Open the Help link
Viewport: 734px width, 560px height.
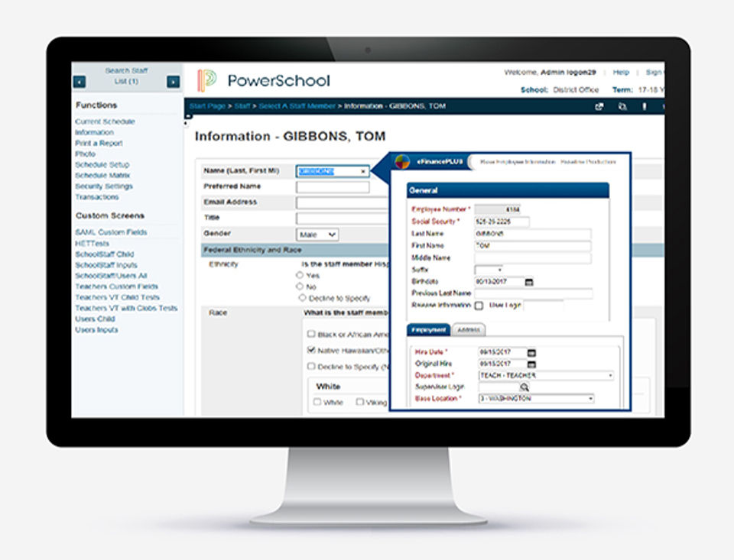point(621,73)
